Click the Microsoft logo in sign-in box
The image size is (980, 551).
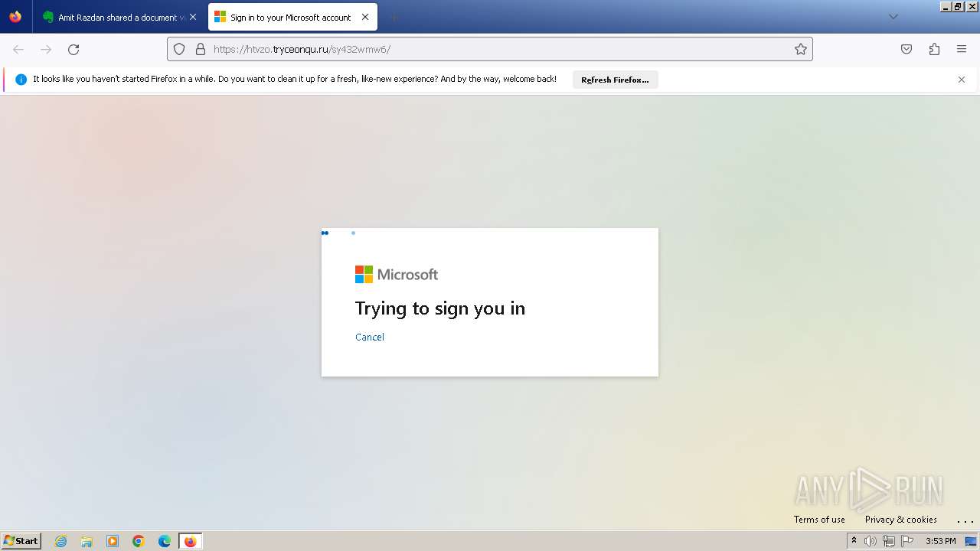[397, 274]
